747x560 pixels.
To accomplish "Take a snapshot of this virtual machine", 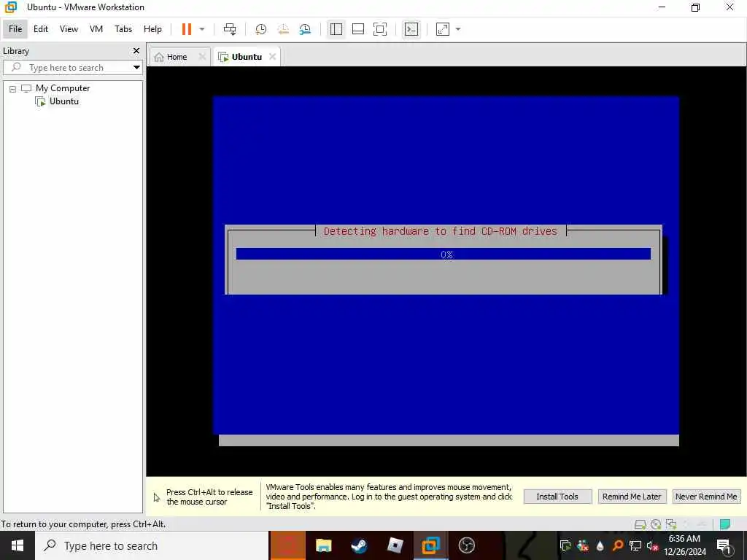I will tap(260, 29).
